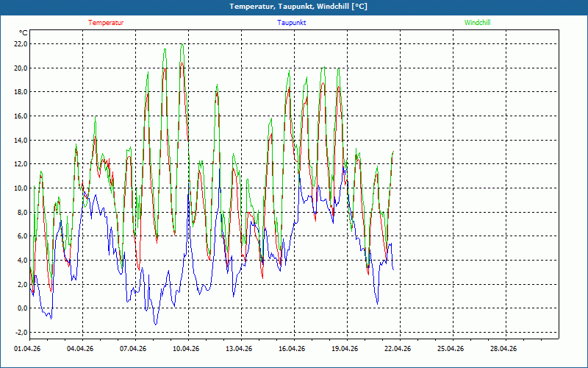Click the 22,0 value on the y-axis
The image size is (588, 368).
(x=21, y=43)
